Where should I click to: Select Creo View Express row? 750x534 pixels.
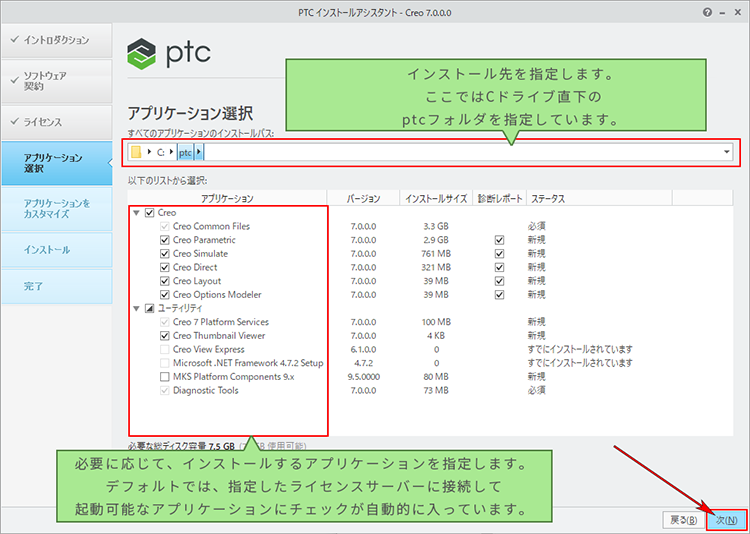(209, 349)
